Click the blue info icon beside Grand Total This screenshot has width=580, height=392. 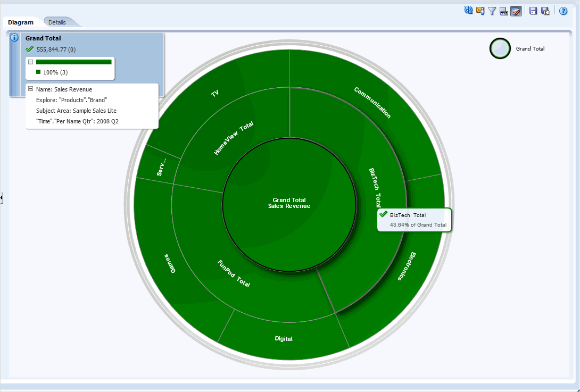pyautogui.click(x=15, y=38)
